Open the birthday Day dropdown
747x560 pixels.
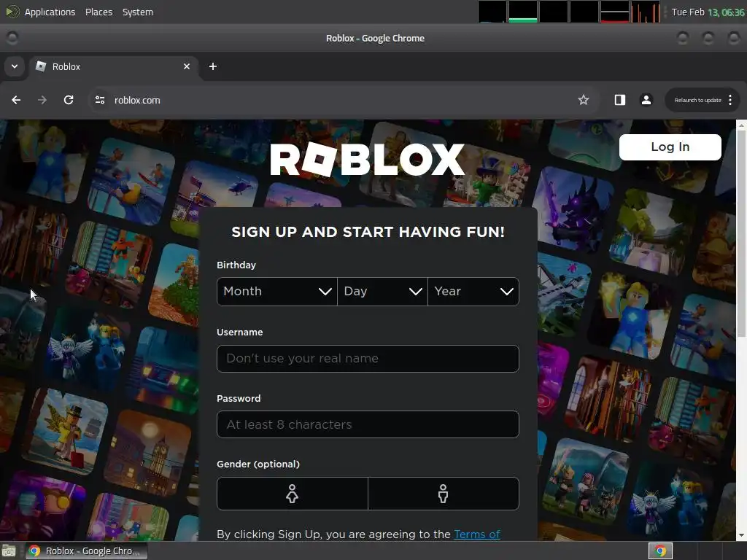[x=382, y=292]
